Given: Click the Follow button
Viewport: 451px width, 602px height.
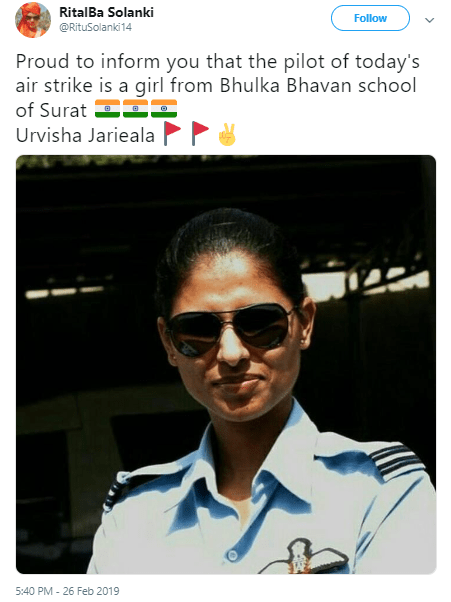Looking at the screenshot, I should [x=370, y=18].
